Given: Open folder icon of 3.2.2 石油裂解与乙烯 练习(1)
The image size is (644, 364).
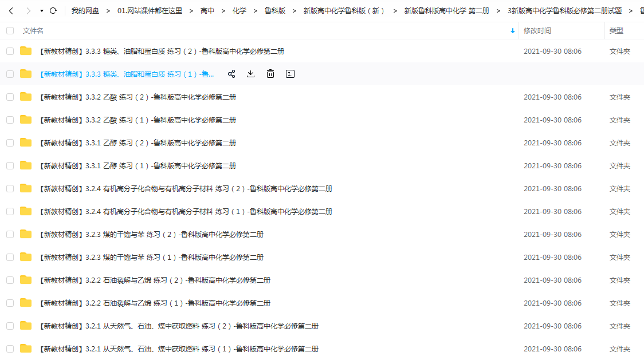Looking at the screenshot, I should [26, 303].
